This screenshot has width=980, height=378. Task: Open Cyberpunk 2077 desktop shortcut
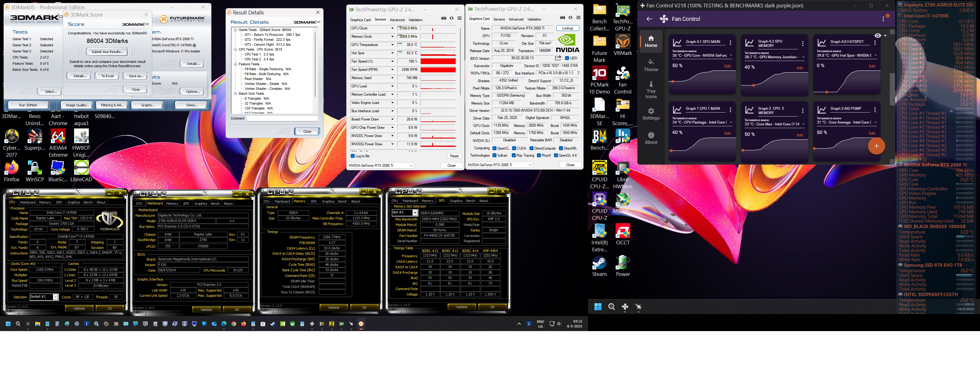point(12,143)
